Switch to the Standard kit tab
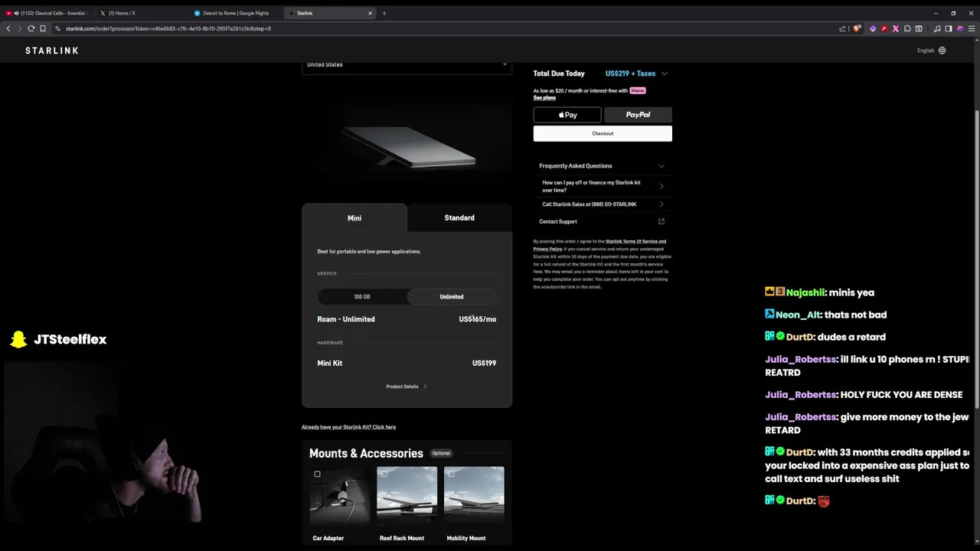Viewport: 980px width, 551px height. pos(459,218)
